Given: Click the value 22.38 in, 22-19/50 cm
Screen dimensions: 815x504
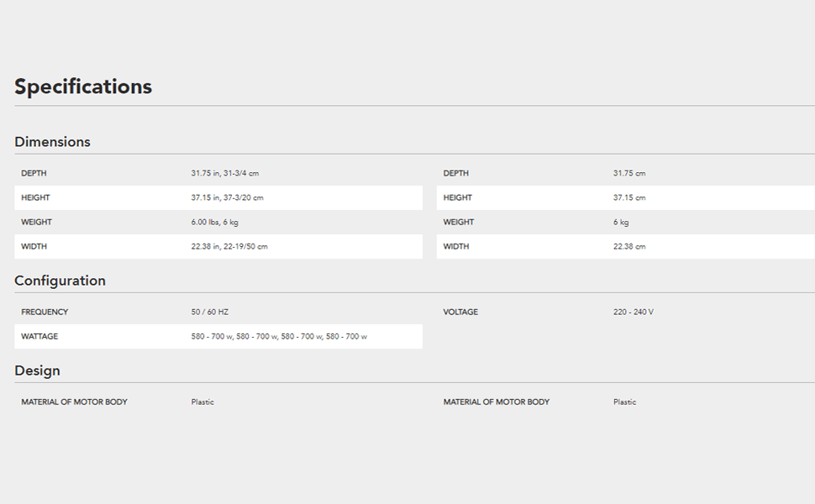Looking at the screenshot, I should (229, 246).
